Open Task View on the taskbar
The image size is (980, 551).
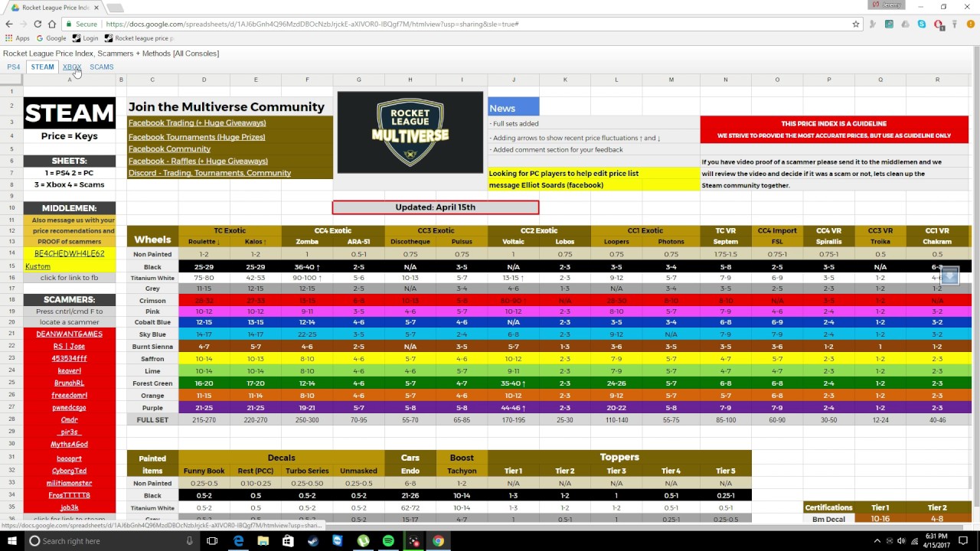[212, 541]
